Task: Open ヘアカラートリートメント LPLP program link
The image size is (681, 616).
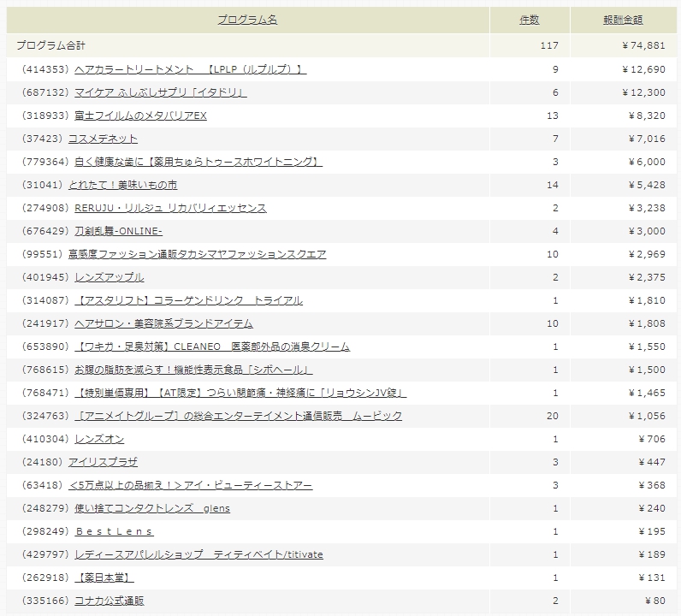Action: coord(190,69)
